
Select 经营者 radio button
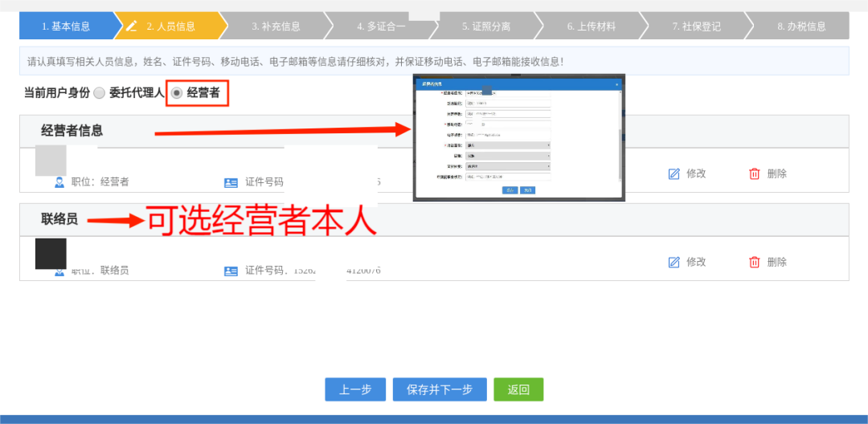[177, 93]
